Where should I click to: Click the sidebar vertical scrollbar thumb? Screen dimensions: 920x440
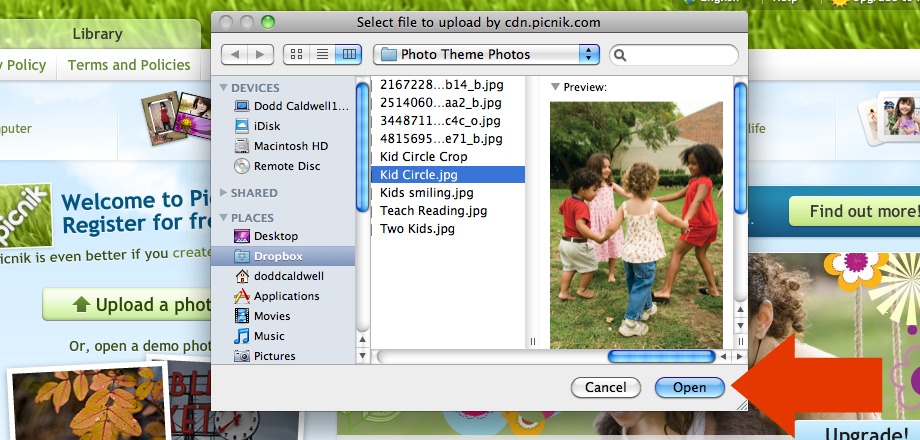point(363,147)
